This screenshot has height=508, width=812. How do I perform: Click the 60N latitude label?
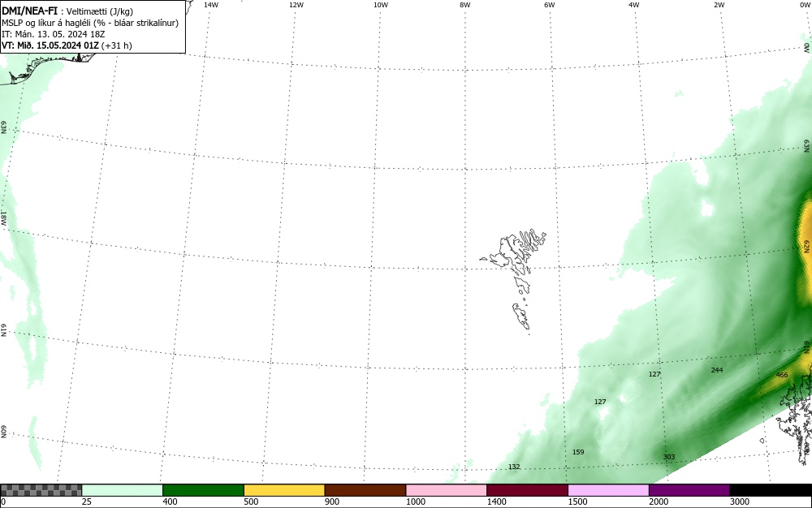(3, 432)
